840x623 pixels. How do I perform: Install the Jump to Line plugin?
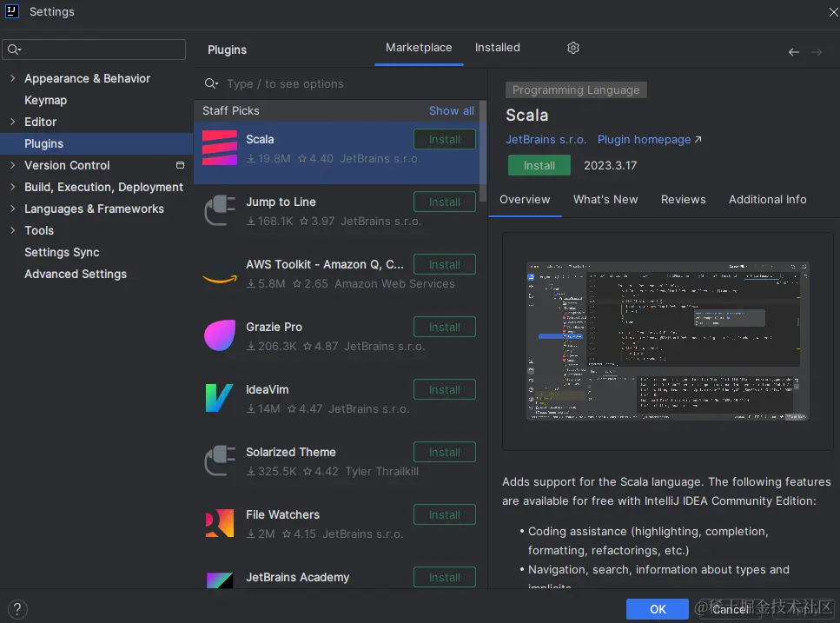pos(444,202)
